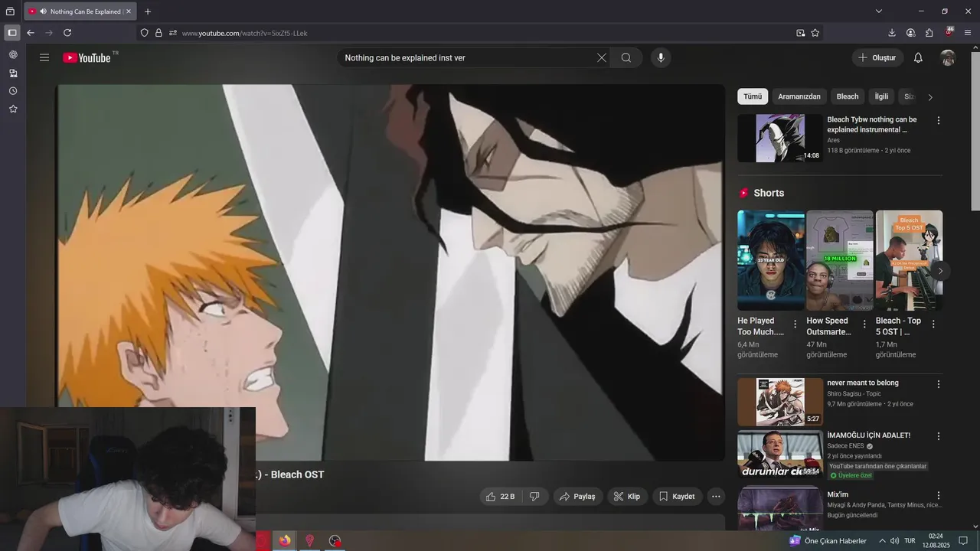Open the synced tabs sidebar icon
The height and width of the screenshot is (551, 980).
tap(13, 73)
